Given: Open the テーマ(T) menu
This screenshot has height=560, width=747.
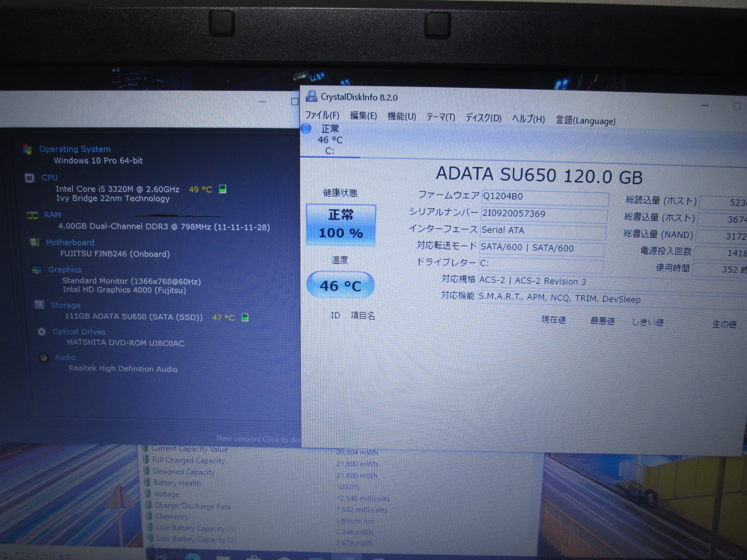Looking at the screenshot, I should (440, 117).
